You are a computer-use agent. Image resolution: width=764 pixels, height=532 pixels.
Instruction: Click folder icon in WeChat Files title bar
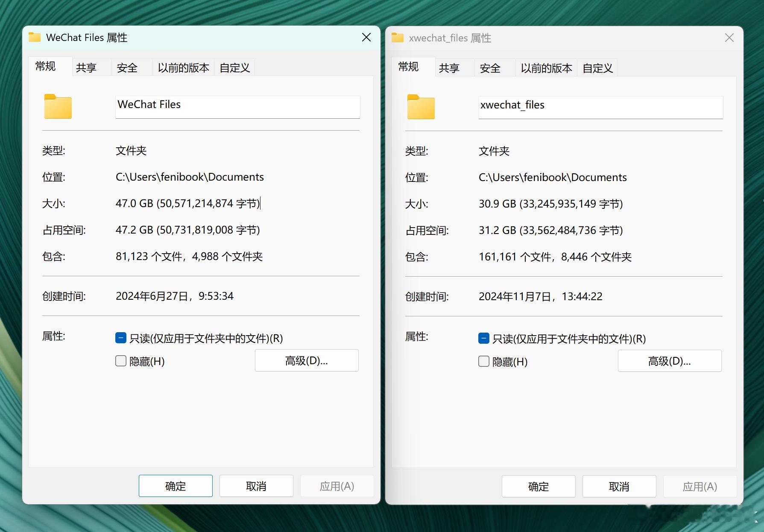(x=35, y=37)
